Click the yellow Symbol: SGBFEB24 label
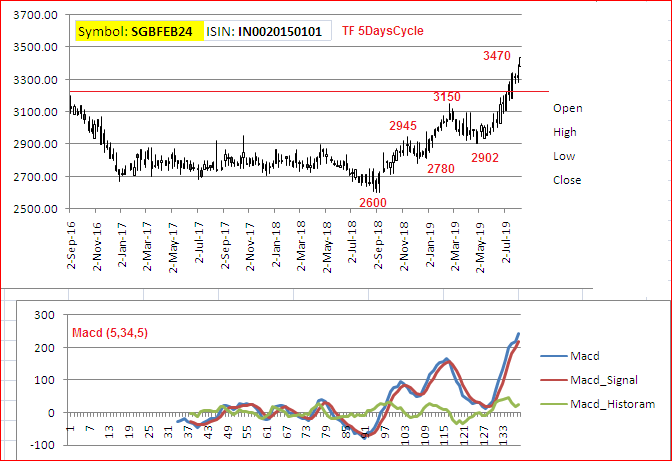This screenshot has width=672, height=461. point(139,31)
